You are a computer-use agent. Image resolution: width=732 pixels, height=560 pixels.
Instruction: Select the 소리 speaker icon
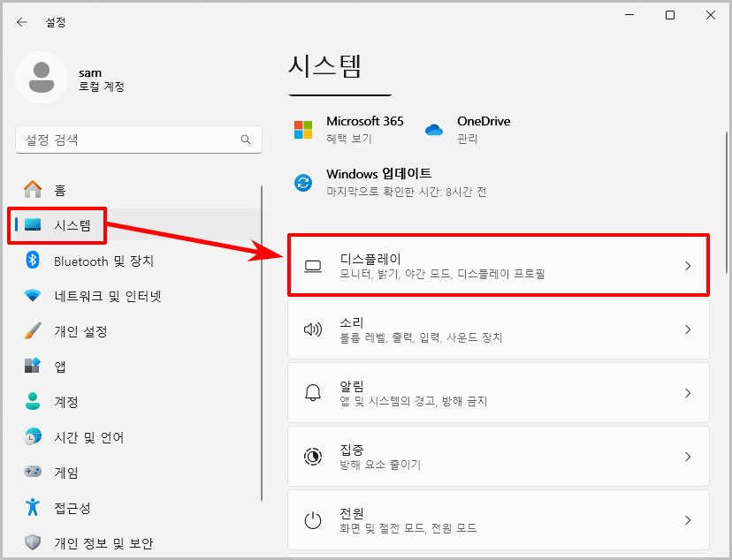click(x=311, y=329)
